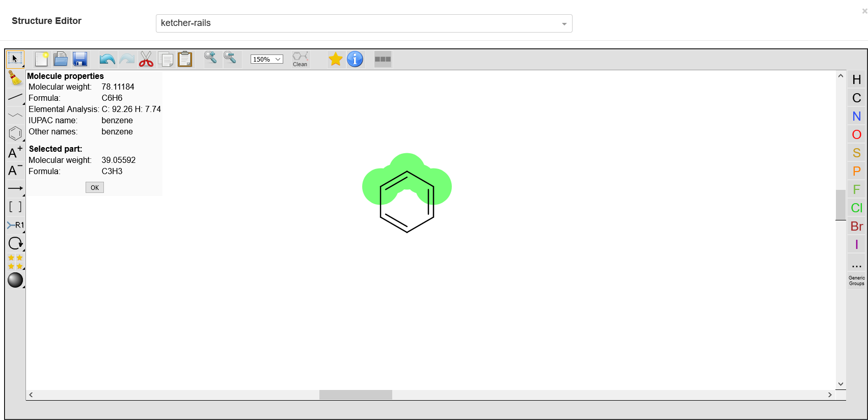Click the Undo arrow icon
Viewport: 868px width, 420px height.
point(107,59)
